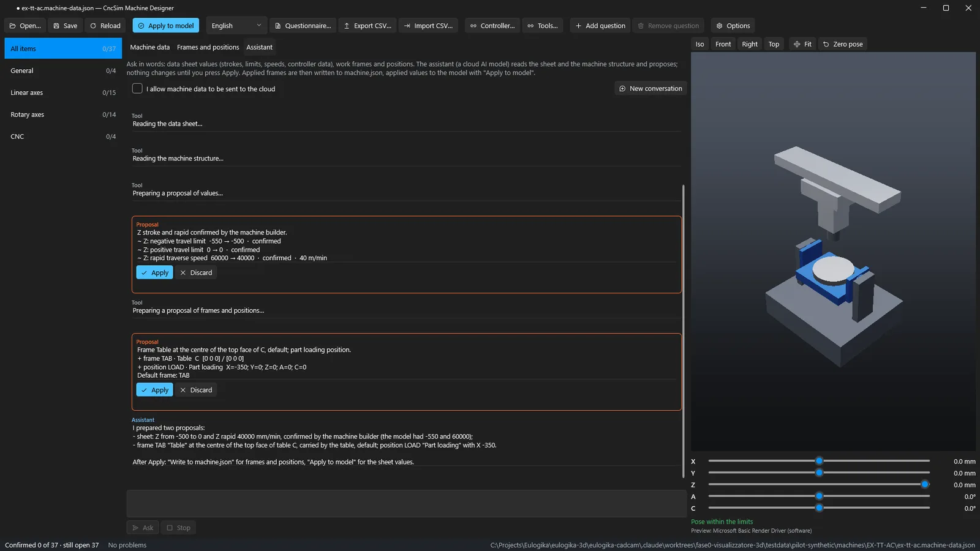
Task: Apply the Frame Table proposal
Action: tap(154, 390)
